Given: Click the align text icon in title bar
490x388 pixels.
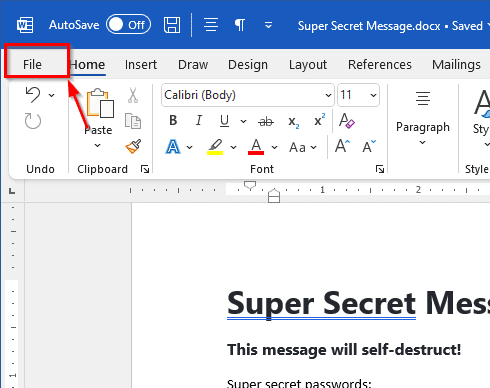Looking at the screenshot, I should point(211,25).
